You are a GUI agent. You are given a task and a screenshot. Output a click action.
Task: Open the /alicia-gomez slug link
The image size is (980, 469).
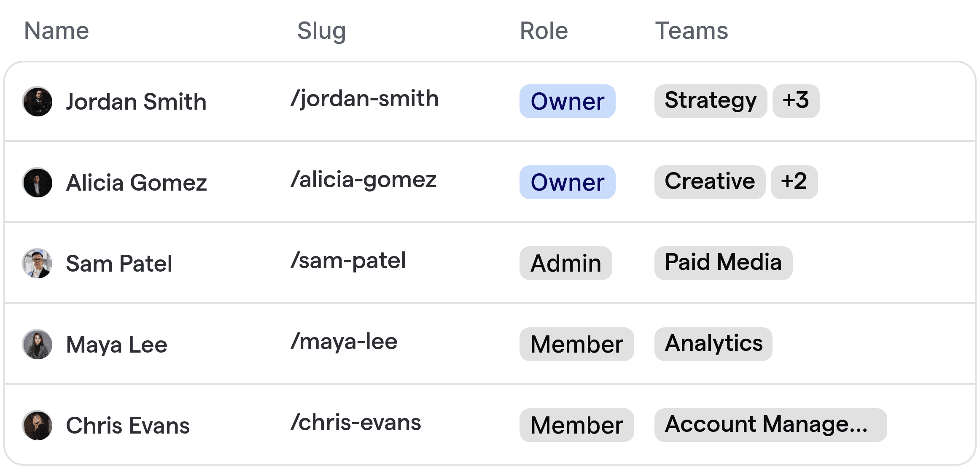363,179
